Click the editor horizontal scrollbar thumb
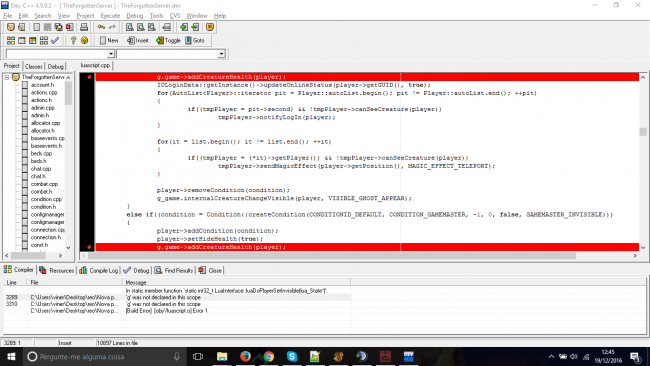The height and width of the screenshot is (366, 650). (x=332, y=256)
